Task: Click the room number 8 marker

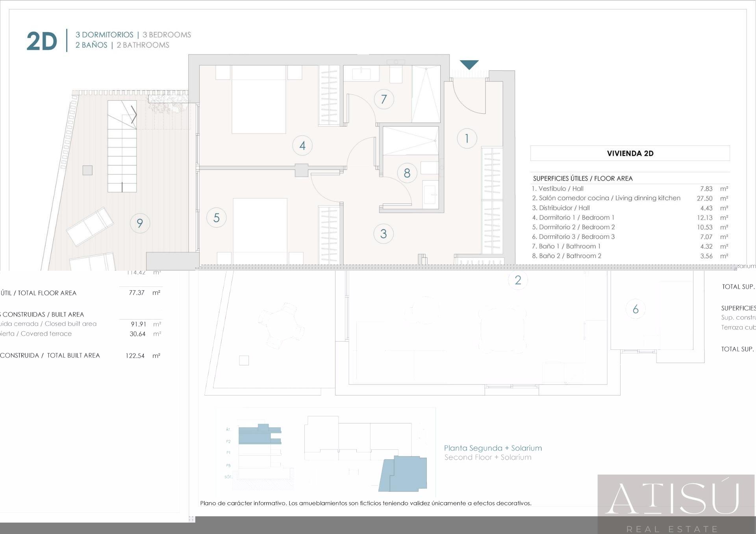Action: pyautogui.click(x=407, y=173)
